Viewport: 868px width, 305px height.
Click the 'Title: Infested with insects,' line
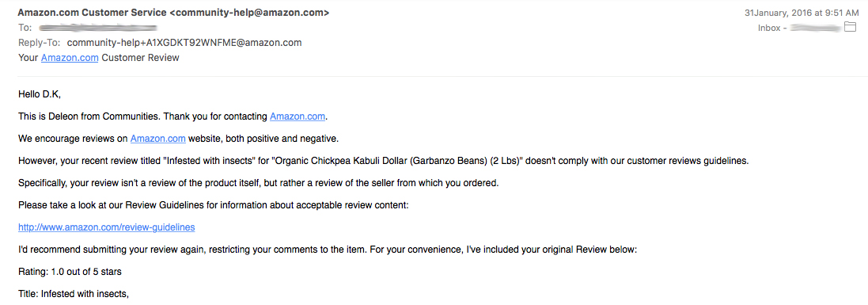(x=74, y=294)
